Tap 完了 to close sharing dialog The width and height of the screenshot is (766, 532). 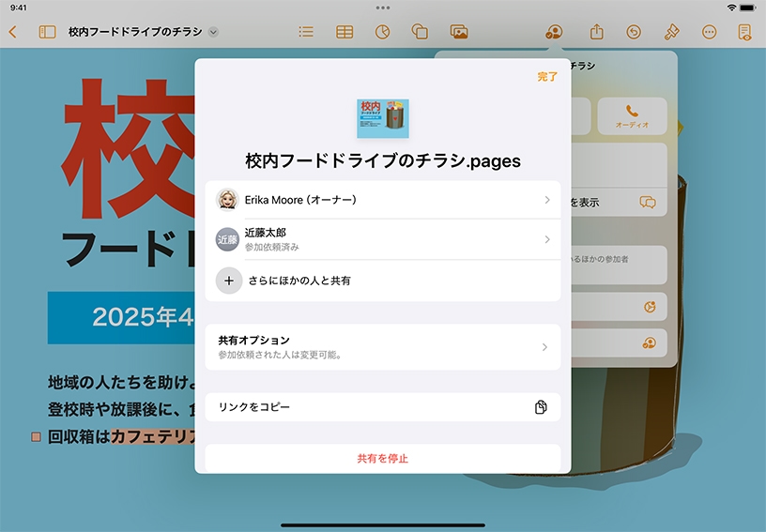coord(546,77)
